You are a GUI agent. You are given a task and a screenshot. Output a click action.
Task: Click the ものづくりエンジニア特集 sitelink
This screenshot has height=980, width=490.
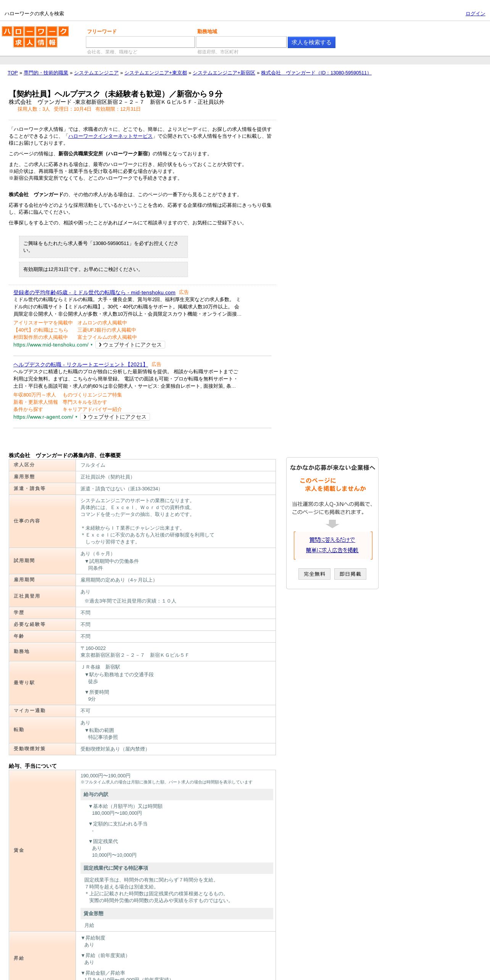92,395
